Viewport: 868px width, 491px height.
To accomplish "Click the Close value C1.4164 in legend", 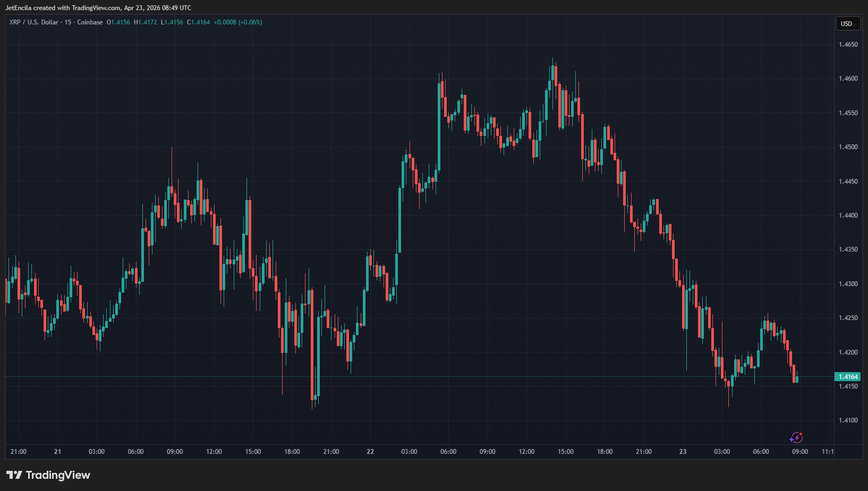I will pos(199,22).
